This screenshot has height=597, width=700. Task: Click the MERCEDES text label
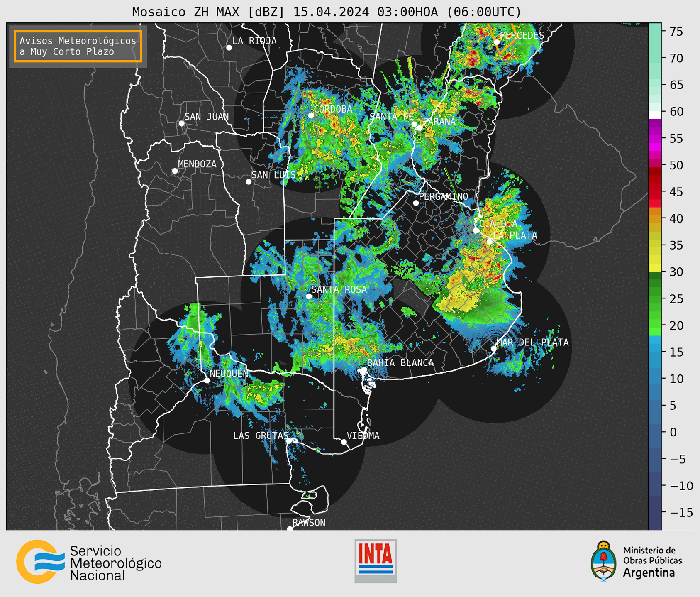click(x=522, y=35)
